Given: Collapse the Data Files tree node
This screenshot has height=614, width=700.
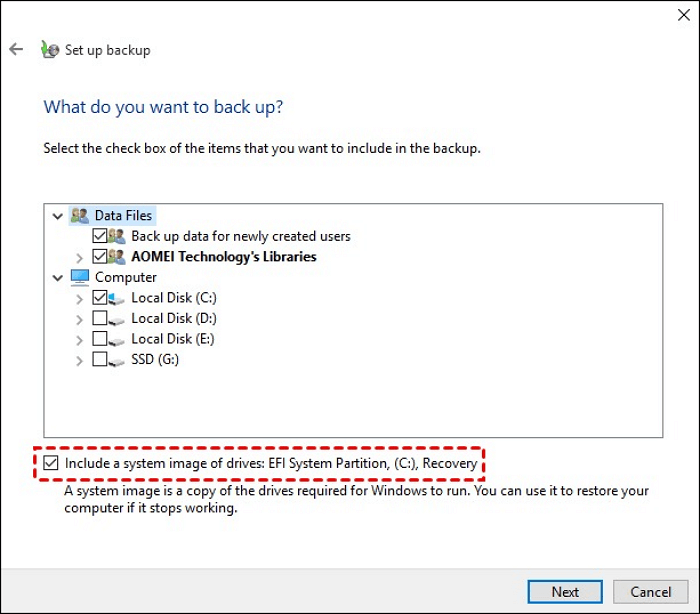Looking at the screenshot, I should coord(58,217).
